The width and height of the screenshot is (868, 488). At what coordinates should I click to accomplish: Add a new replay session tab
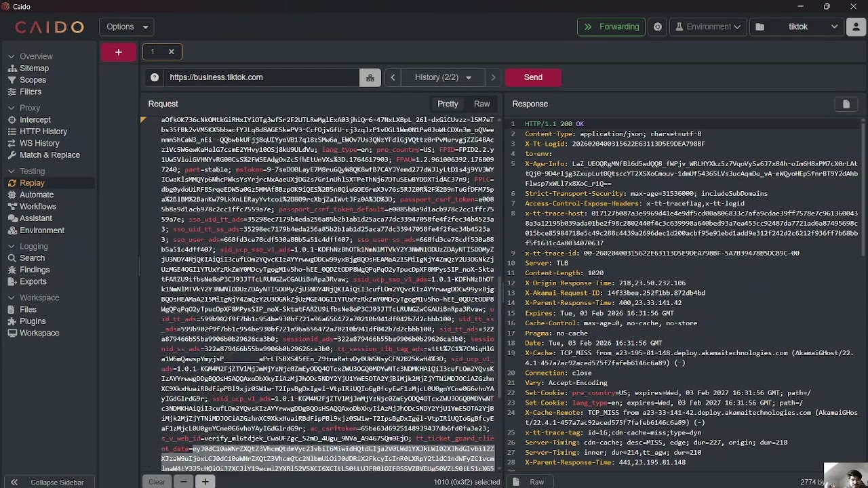(x=119, y=52)
